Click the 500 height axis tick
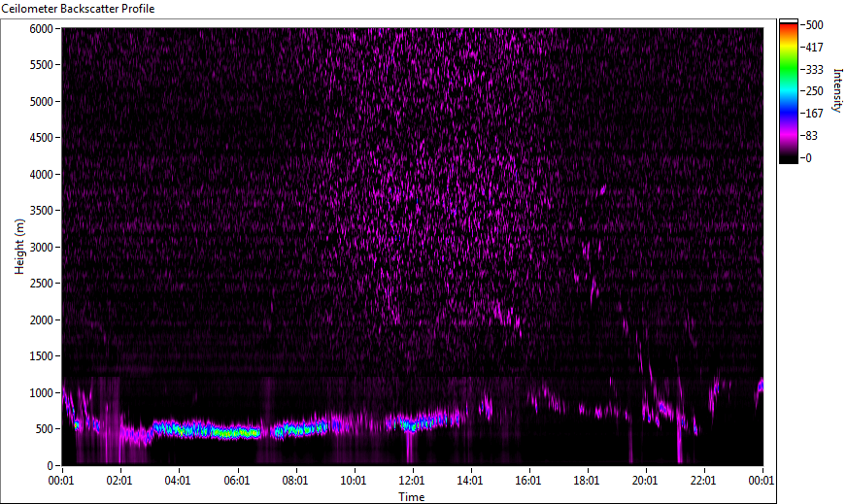Image resolution: width=847 pixels, height=504 pixels. (x=45, y=429)
